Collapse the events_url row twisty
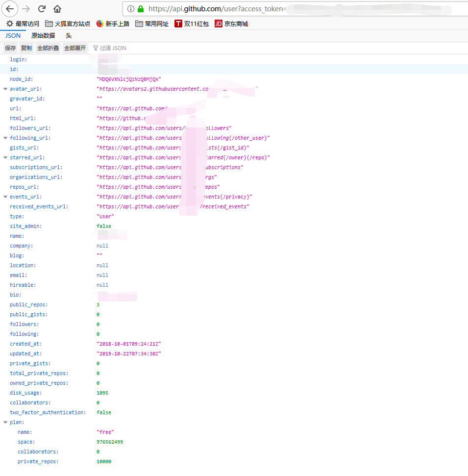The image size is (468, 476). (x=5, y=197)
